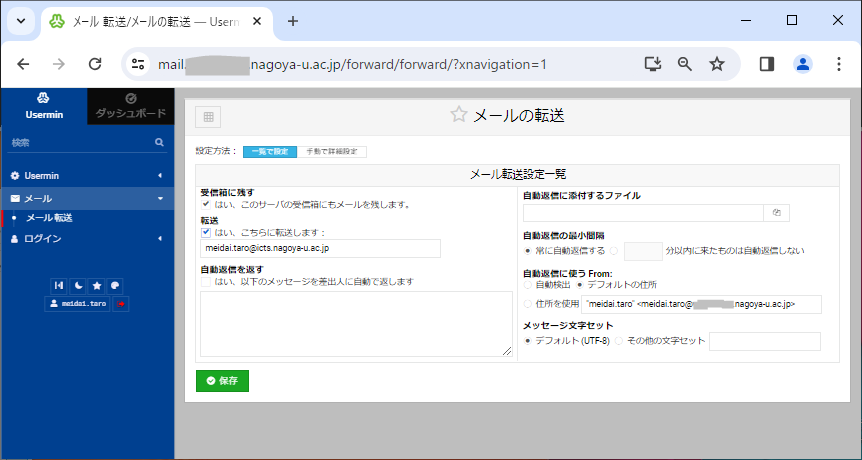Select 自動検出 radio button

(528, 285)
